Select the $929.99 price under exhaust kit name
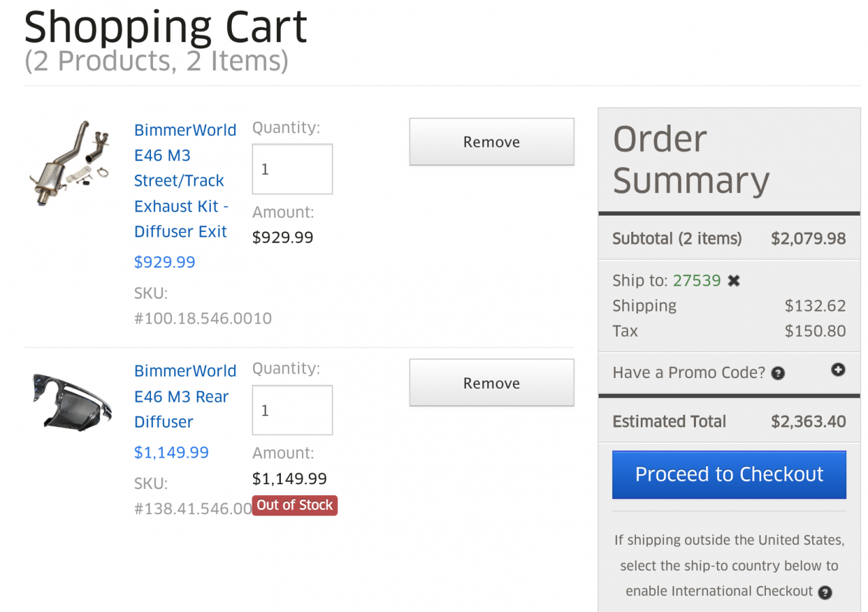Screen dimensions: 868x612 165,262
